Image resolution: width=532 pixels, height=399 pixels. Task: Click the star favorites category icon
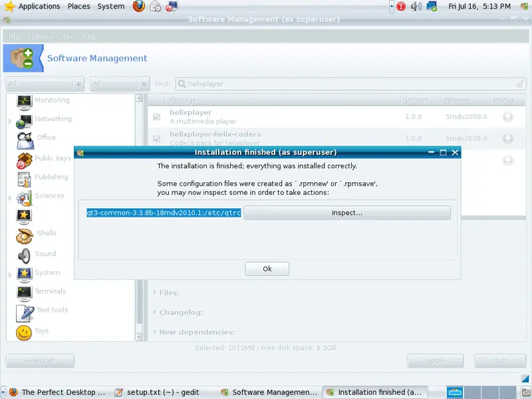[24, 217]
